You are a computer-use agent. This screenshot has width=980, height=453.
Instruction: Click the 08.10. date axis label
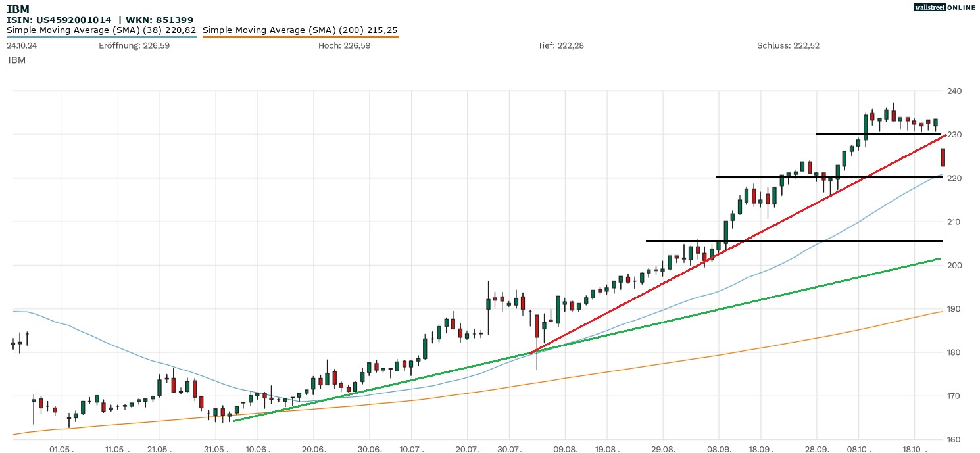tap(858, 448)
